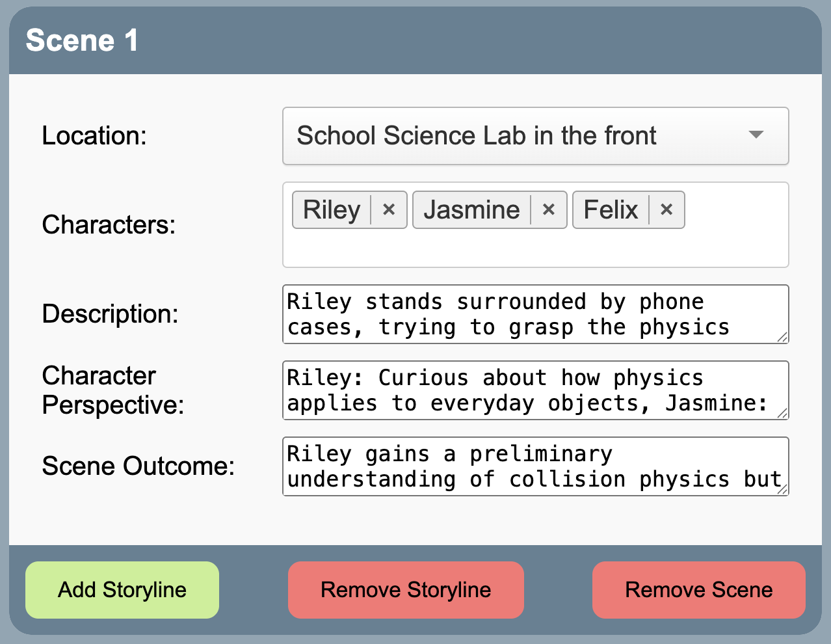The width and height of the screenshot is (831, 644).
Task: Click the Scene 1 header title
Action: 82,40
